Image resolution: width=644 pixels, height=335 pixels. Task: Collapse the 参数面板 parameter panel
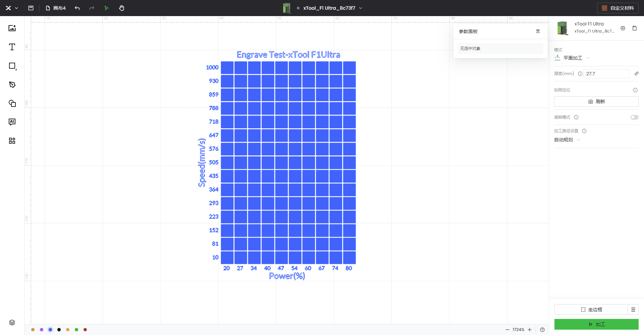(x=538, y=31)
